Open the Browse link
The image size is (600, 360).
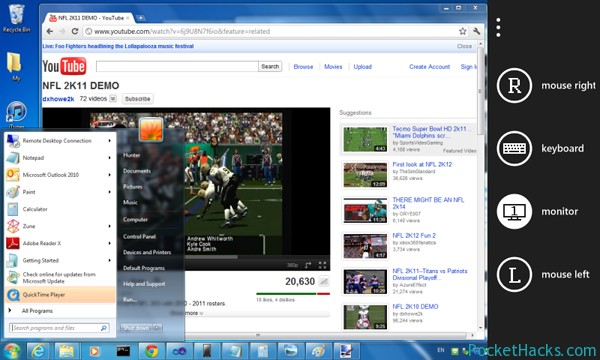point(303,67)
